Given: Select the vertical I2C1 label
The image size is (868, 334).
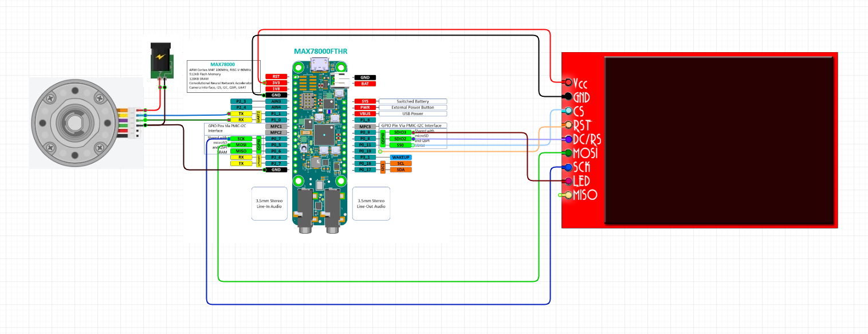Looking at the screenshot, I should 383,167.
